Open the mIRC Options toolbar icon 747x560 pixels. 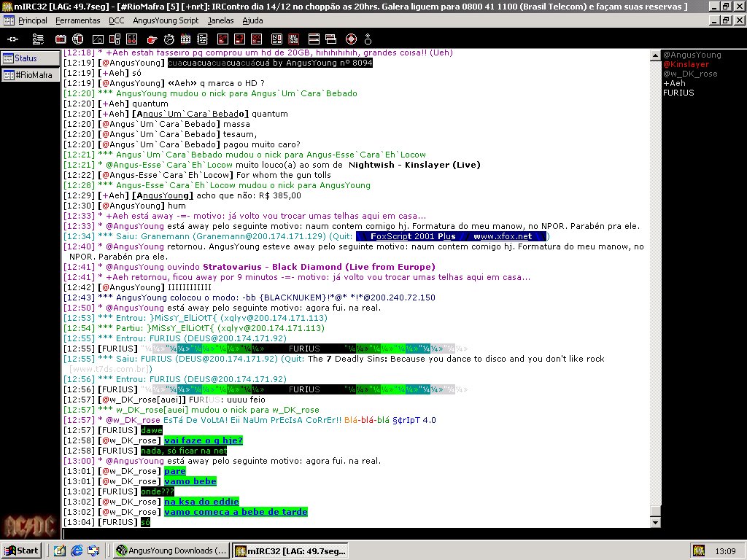pos(38,39)
